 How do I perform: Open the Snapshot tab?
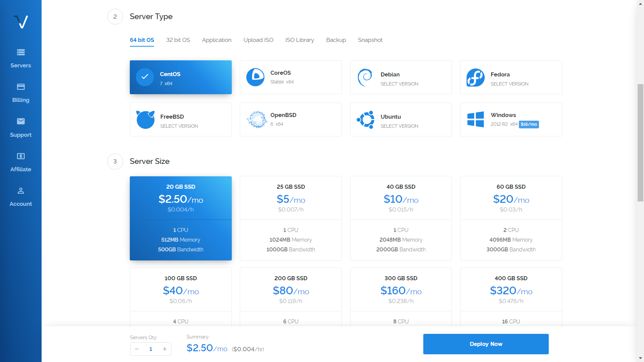[x=370, y=40]
